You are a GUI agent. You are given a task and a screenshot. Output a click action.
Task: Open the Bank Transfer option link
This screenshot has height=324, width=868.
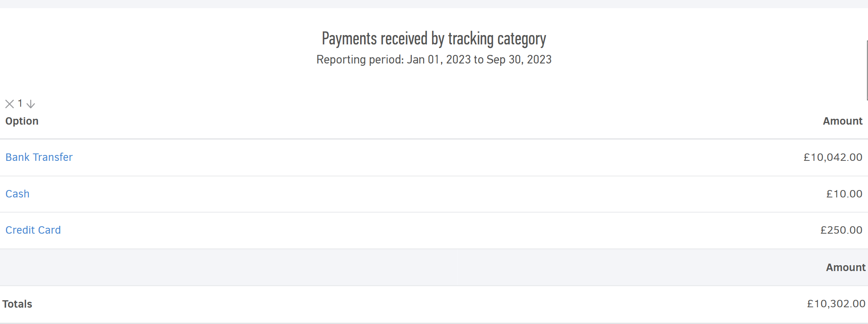(x=39, y=157)
